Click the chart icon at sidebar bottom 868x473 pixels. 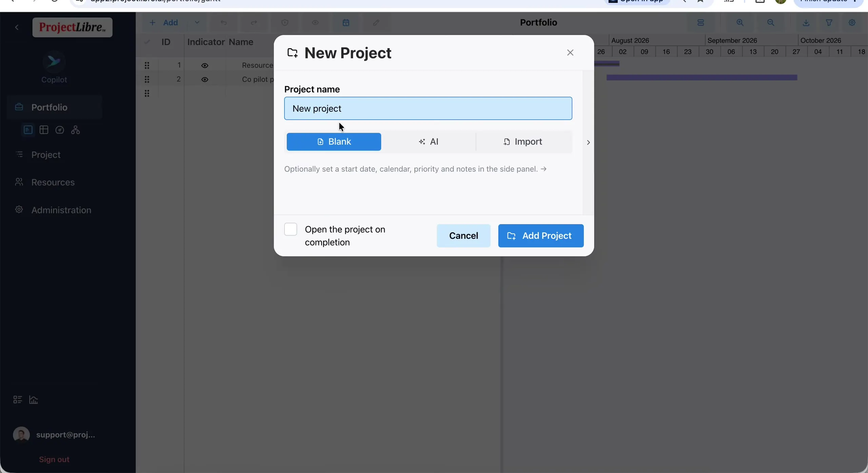click(34, 399)
